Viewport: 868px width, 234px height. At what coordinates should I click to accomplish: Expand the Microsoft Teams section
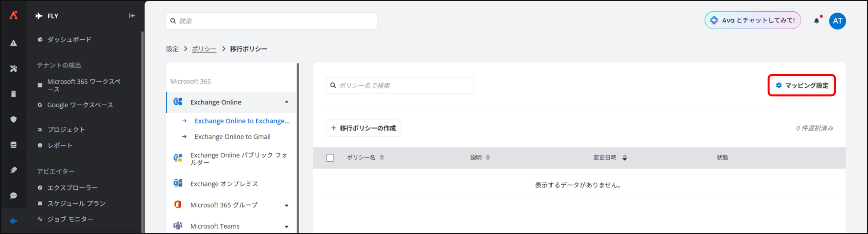click(287, 227)
